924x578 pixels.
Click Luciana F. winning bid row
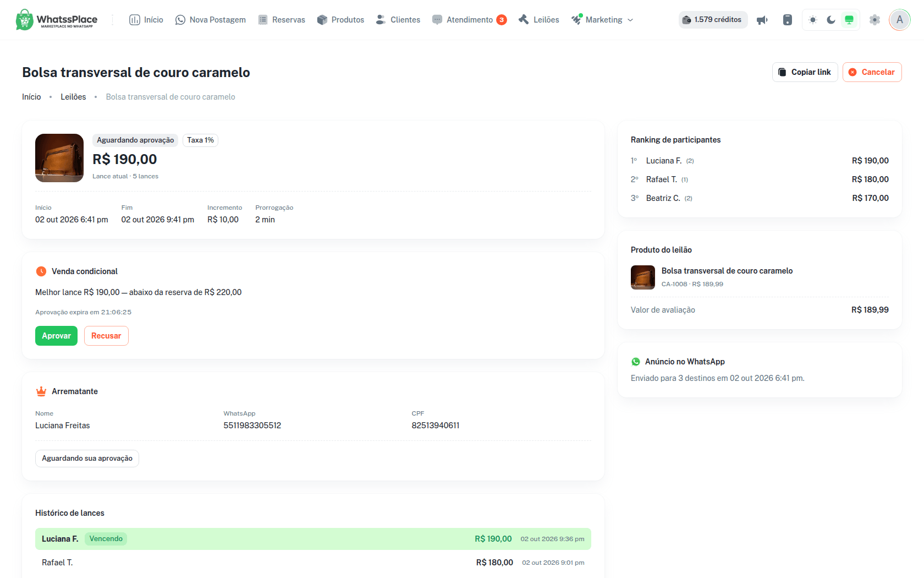click(313, 539)
